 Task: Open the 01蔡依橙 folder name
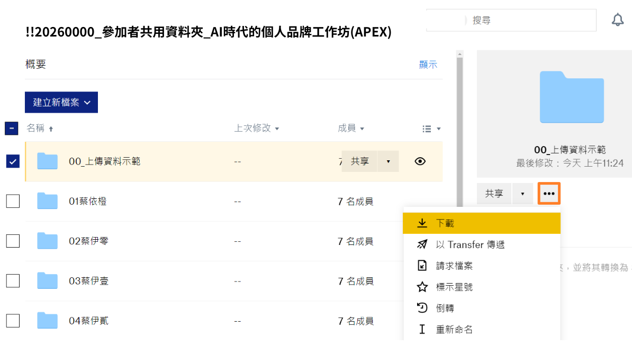click(88, 202)
